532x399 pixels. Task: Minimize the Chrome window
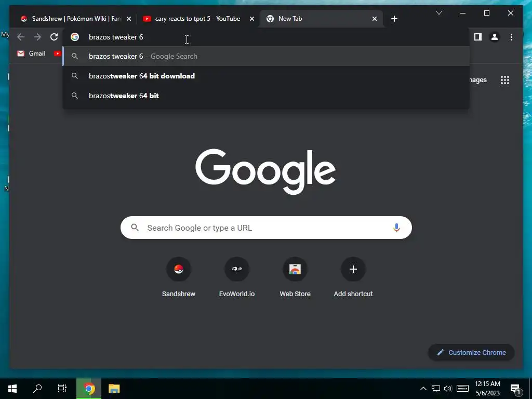[x=463, y=13]
